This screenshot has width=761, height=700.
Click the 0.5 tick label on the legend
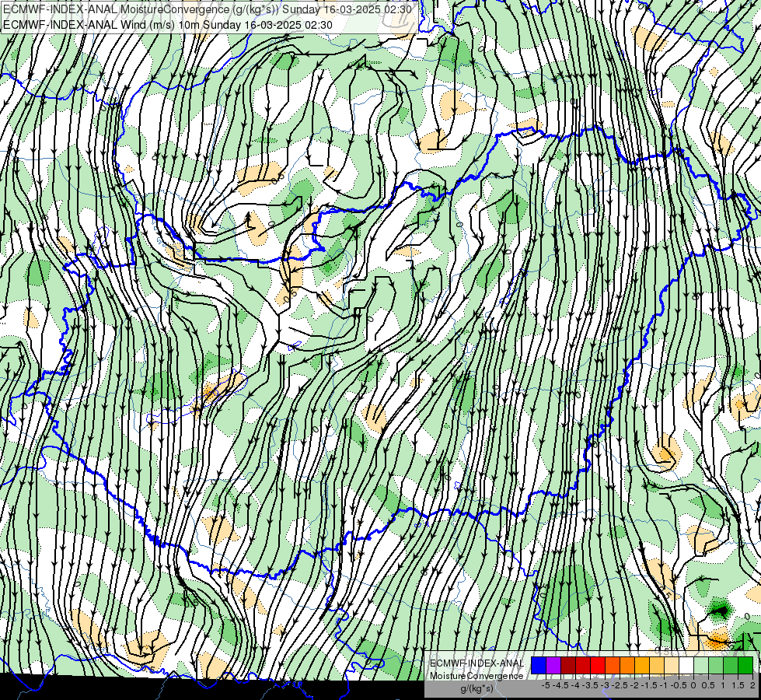click(x=708, y=685)
